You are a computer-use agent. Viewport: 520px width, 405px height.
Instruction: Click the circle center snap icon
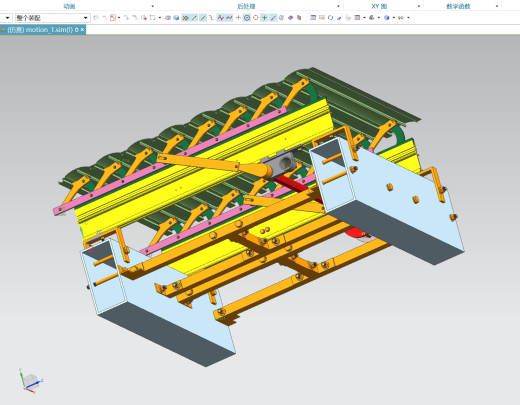tap(247, 18)
